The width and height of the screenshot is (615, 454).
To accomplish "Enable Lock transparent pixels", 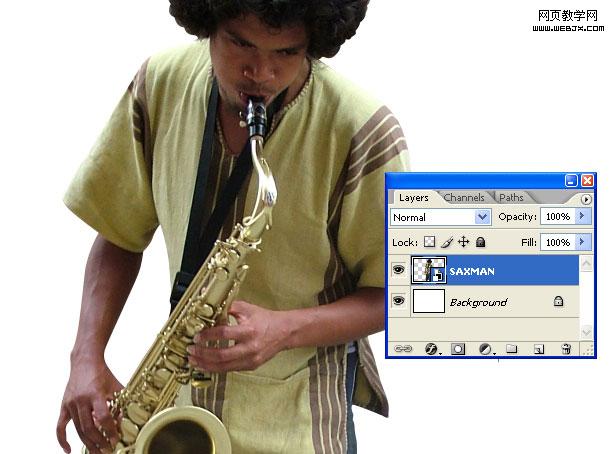I will [x=429, y=242].
